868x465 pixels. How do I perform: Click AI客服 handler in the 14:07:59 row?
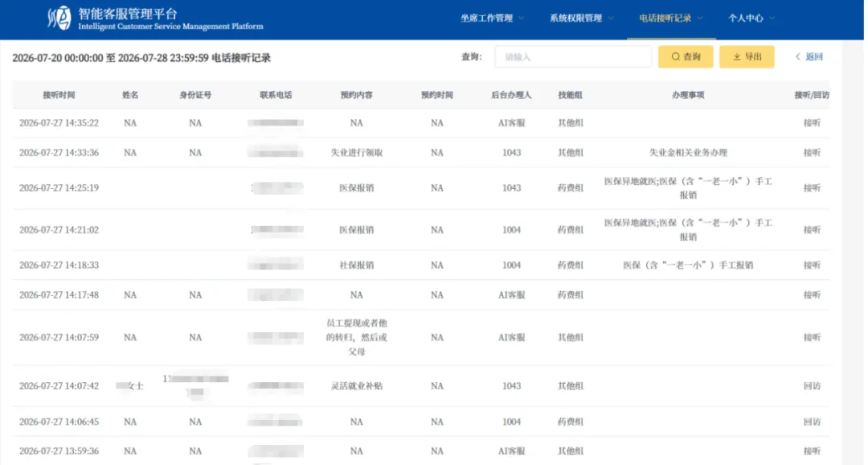pyautogui.click(x=511, y=337)
